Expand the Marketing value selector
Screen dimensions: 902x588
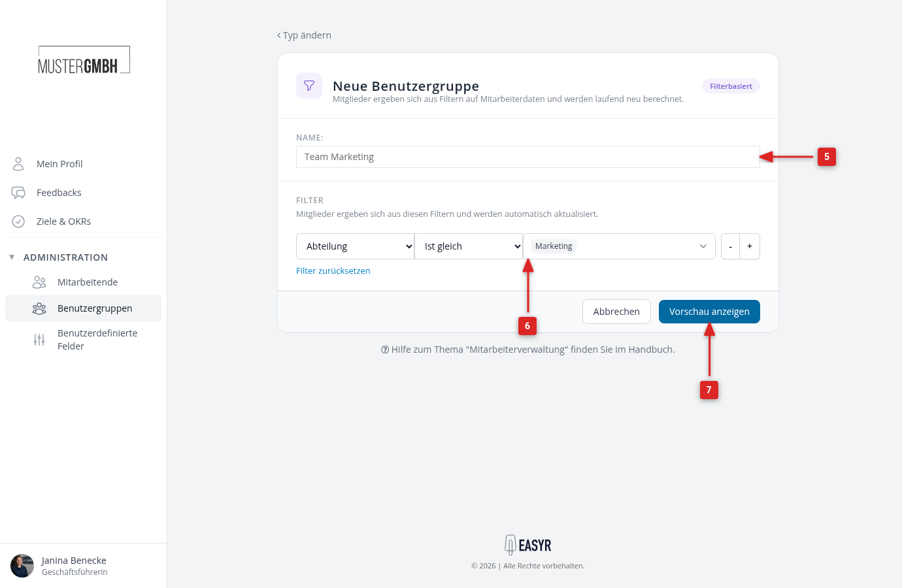[703, 246]
